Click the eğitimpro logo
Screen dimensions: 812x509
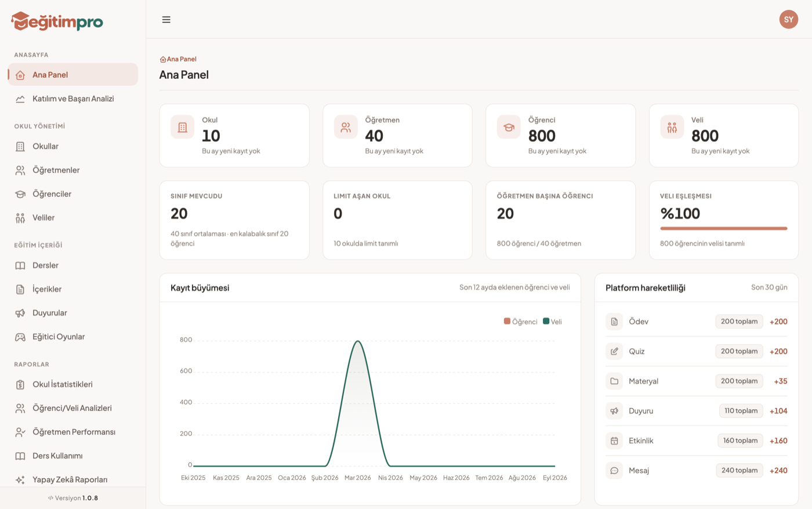(x=57, y=21)
